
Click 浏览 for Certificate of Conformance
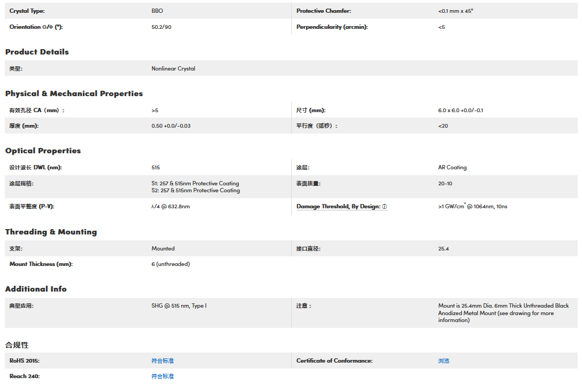pos(444,361)
